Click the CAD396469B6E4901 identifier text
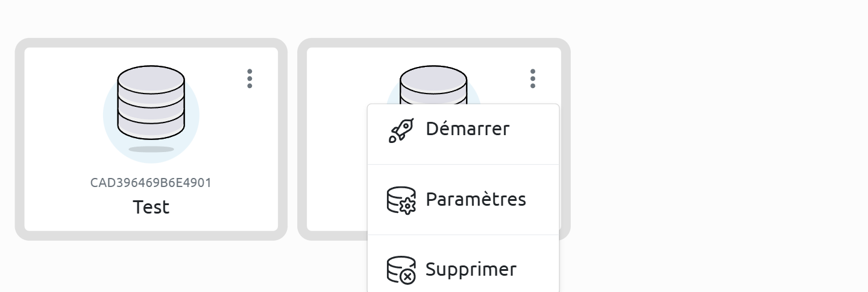The height and width of the screenshot is (292, 868). (x=151, y=183)
